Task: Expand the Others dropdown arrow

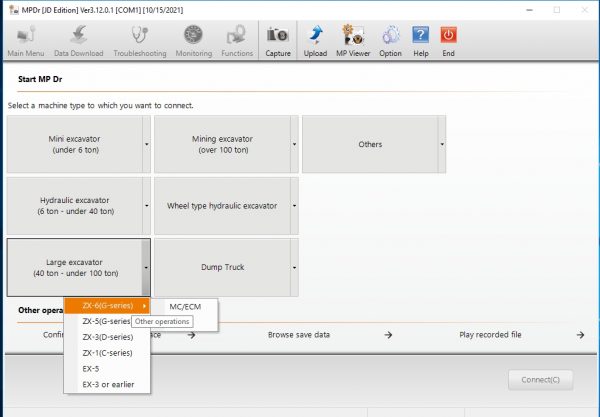Action: click(x=442, y=144)
